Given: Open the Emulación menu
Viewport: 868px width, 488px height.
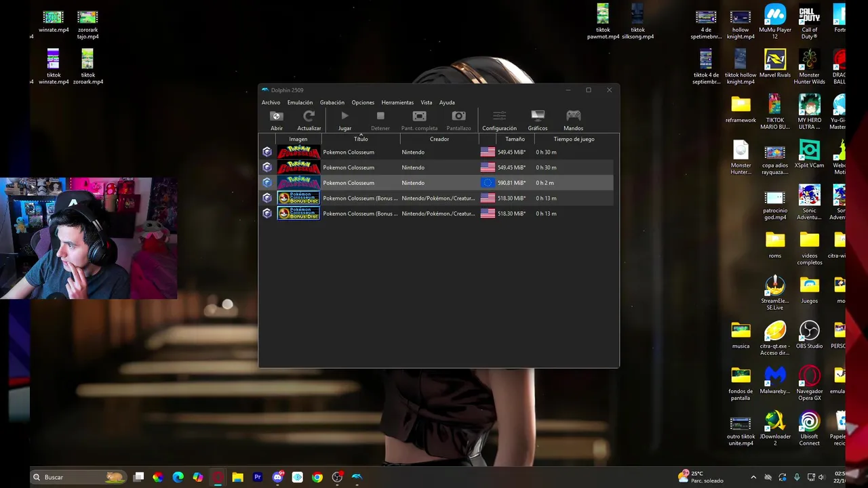Looking at the screenshot, I should click(x=300, y=102).
